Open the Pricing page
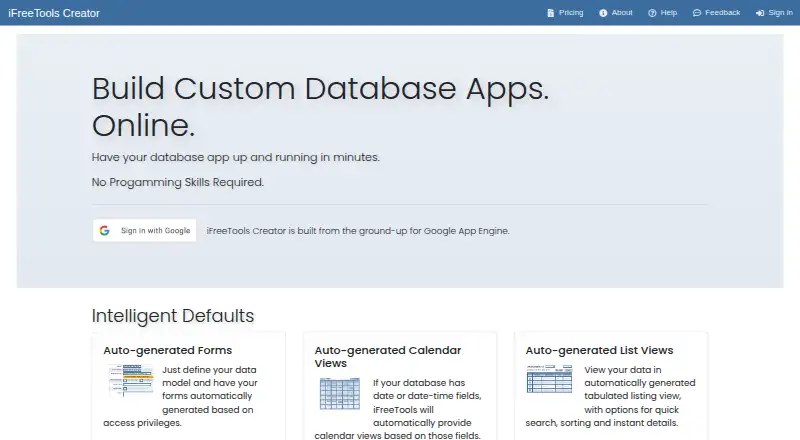This screenshot has height=440, width=800. coord(565,13)
